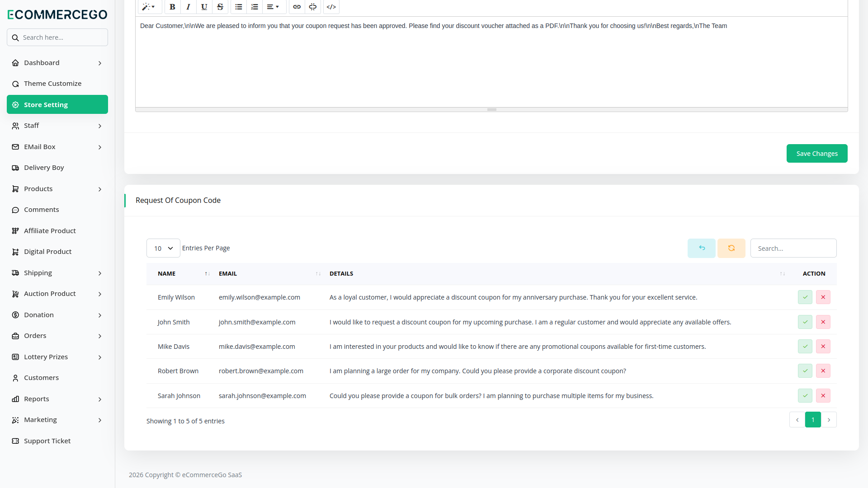The width and height of the screenshot is (868, 488).
Task: Go to pagination page 1
Action: click(x=813, y=420)
